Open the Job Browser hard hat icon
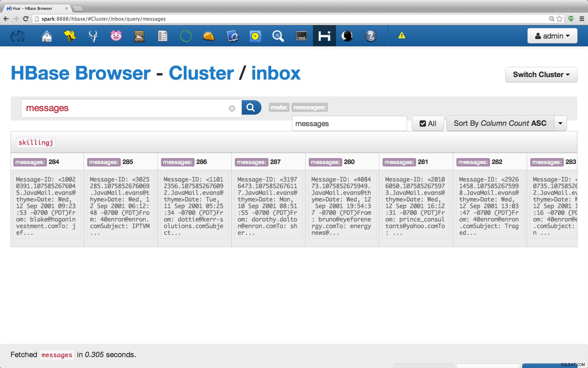Screen dimensions: 588x368 click(209, 36)
